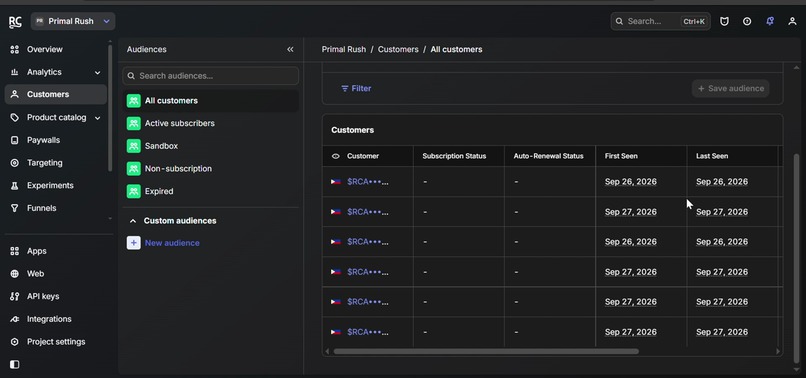The width and height of the screenshot is (806, 378).
Task: Select the All customers audience
Action: (x=211, y=101)
